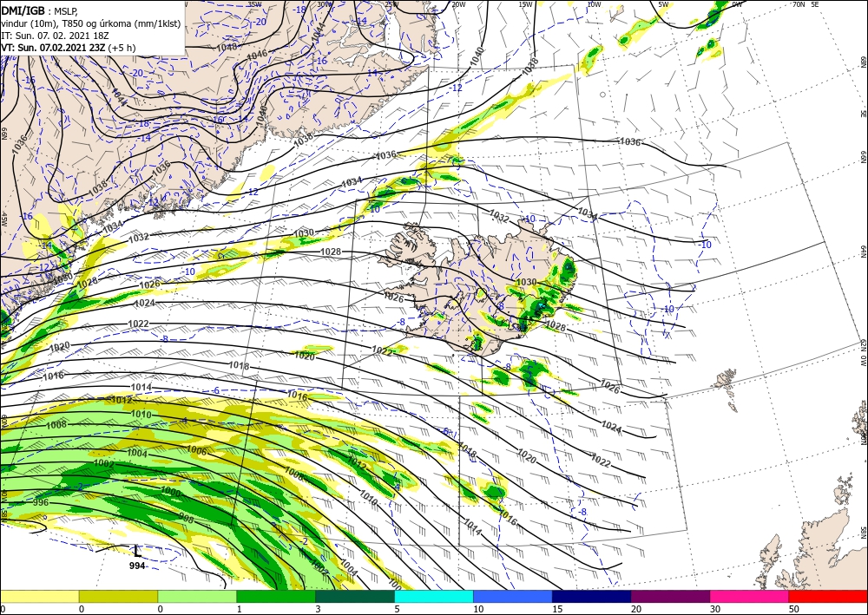
Task: Click the 'VT: Sun. 07.02.2021 23Z (+5 h)' line
Action: coord(68,48)
